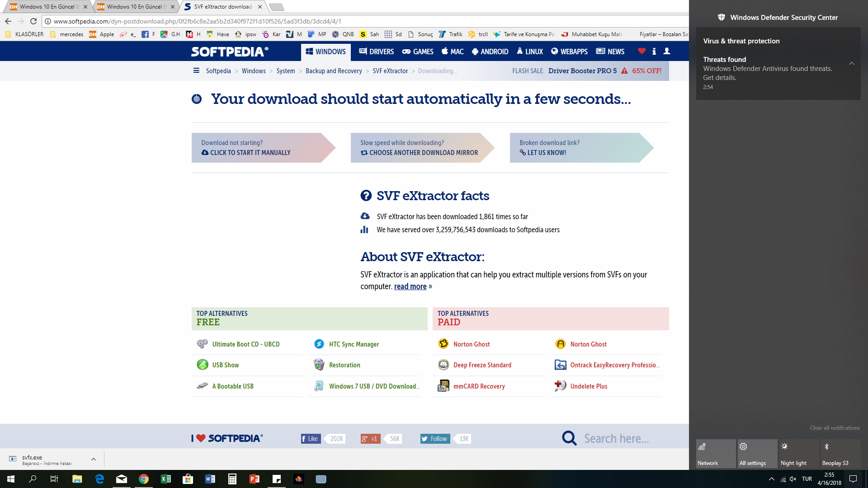The image size is (868, 488).
Task: Open the mercedes bookmark folder
Action: (67, 34)
